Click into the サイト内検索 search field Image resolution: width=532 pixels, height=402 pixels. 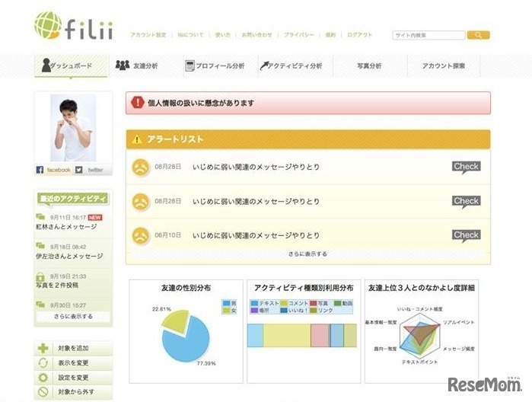(428, 35)
